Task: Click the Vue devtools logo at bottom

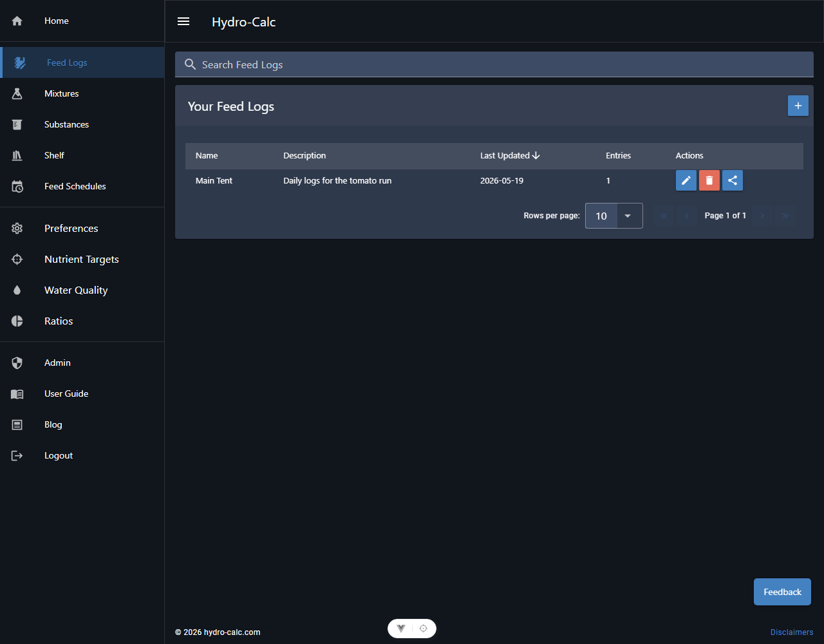Action: (401, 629)
